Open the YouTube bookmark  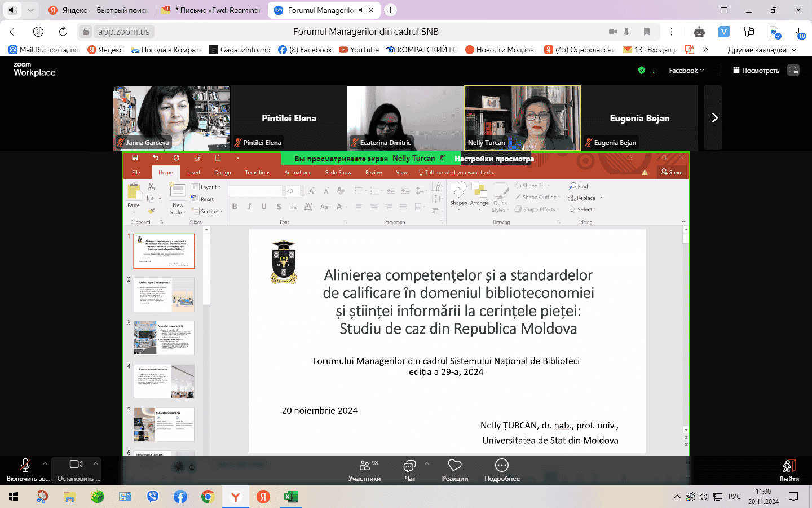pyautogui.click(x=359, y=50)
